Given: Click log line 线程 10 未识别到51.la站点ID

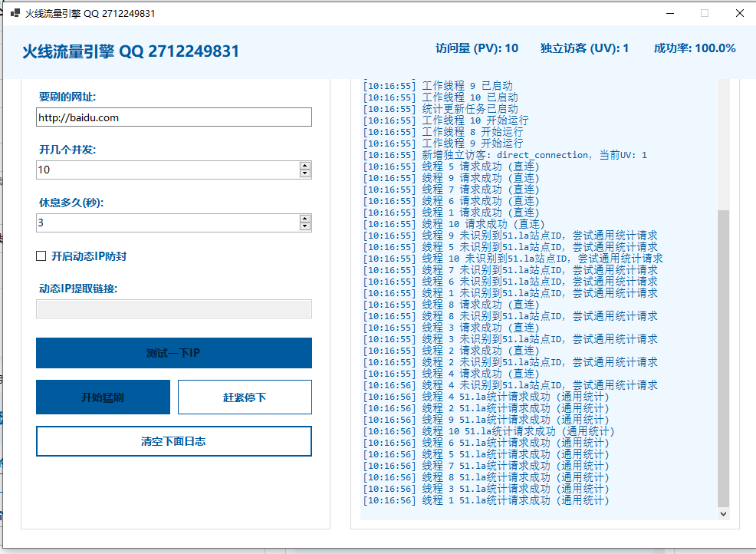Looking at the screenshot, I should click(513, 259).
